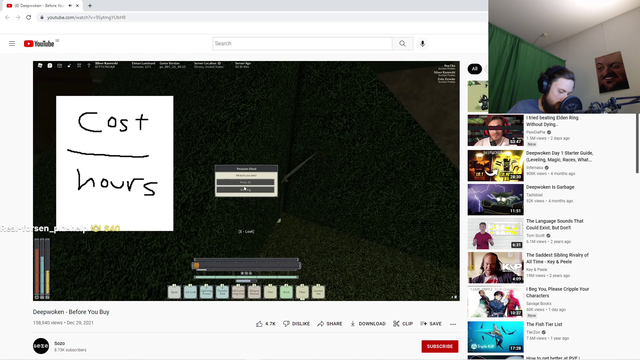Open the more actions ellipsis menu
Viewport: 640px width, 360px height.
[453, 324]
